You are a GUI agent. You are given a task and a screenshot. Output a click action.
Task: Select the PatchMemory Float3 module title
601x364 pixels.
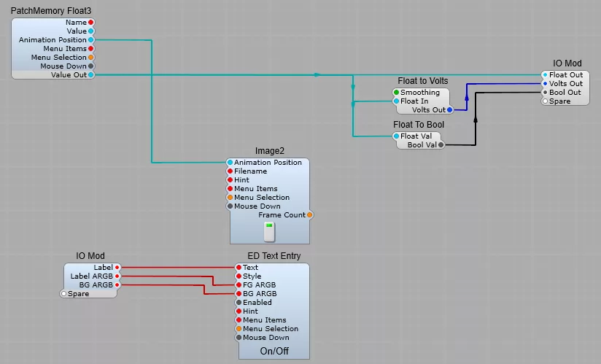coord(51,10)
